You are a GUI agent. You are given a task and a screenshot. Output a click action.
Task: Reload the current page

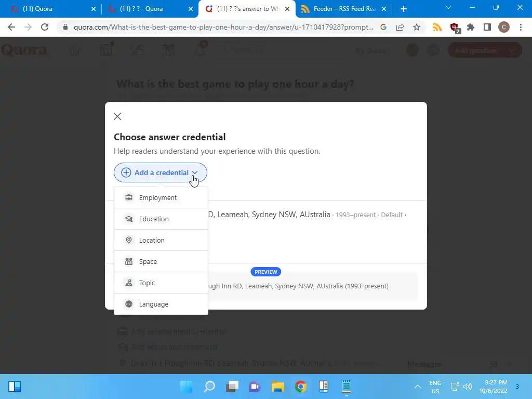[45, 27]
